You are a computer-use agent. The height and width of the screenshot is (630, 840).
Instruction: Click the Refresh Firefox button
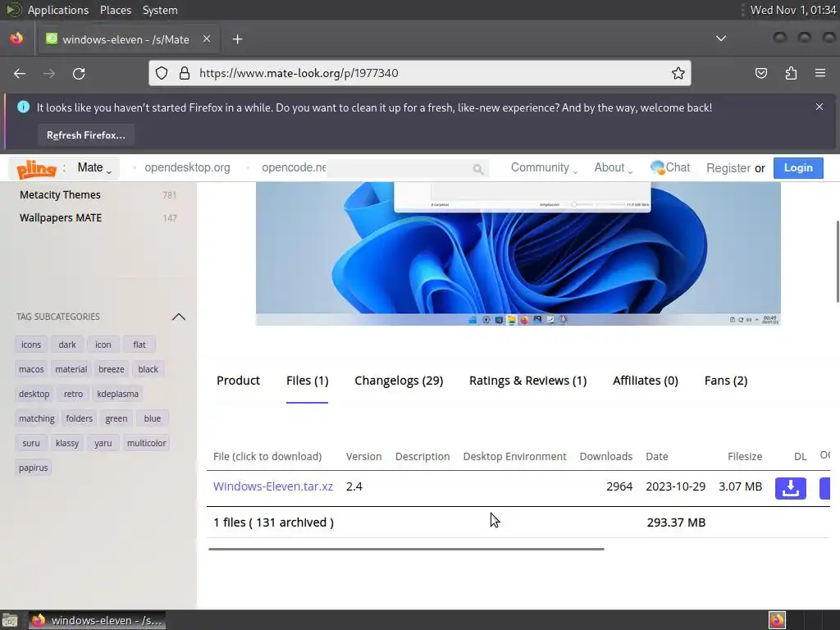coord(85,135)
